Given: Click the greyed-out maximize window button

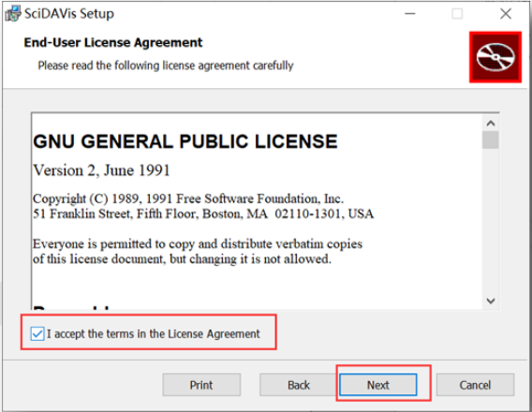Looking at the screenshot, I should pyautogui.click(x=457, y=13).
